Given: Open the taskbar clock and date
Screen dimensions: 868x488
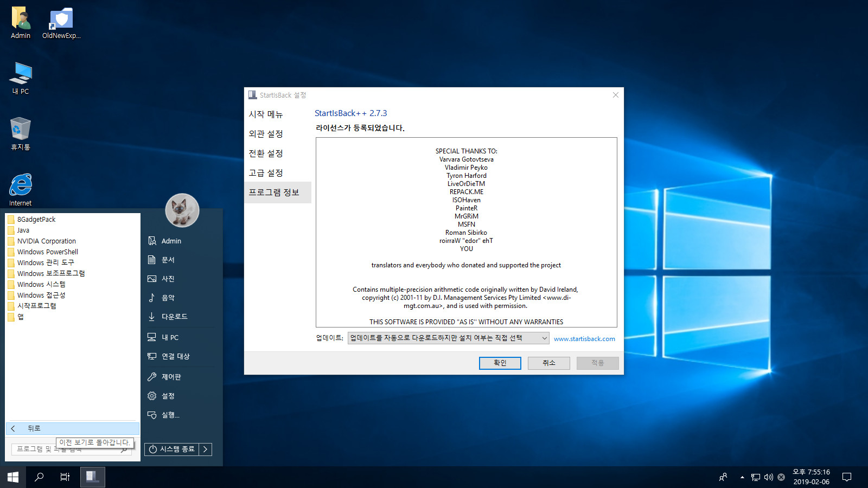Looking at the screenshot, I should (812, 477).
